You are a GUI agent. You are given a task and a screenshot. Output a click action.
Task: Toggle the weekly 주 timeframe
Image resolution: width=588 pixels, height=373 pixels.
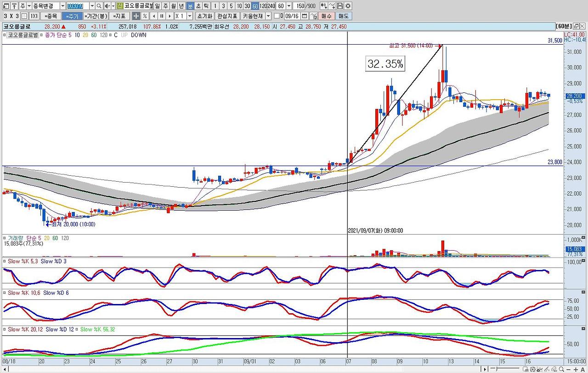[x=165, y=6]
